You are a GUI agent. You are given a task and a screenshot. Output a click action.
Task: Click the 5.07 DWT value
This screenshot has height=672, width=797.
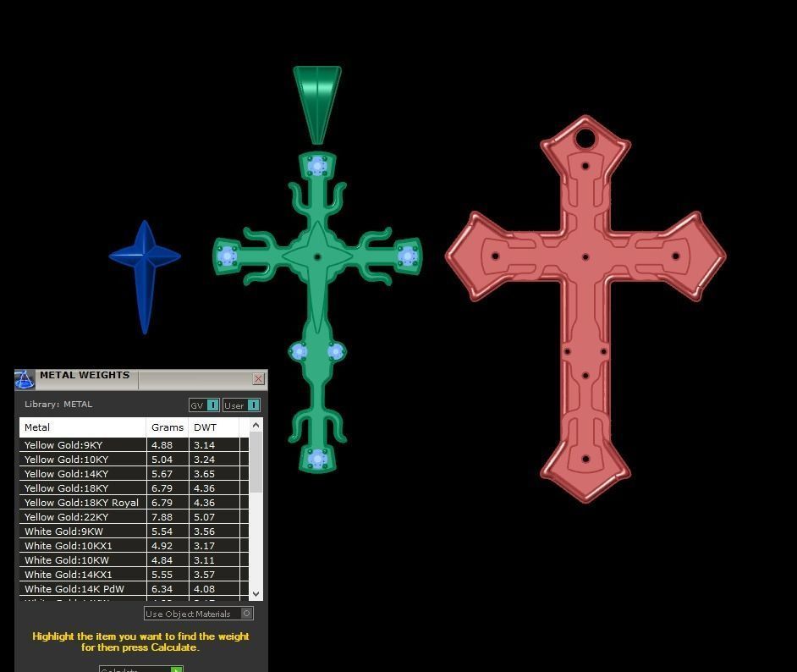tap(205, 516)
